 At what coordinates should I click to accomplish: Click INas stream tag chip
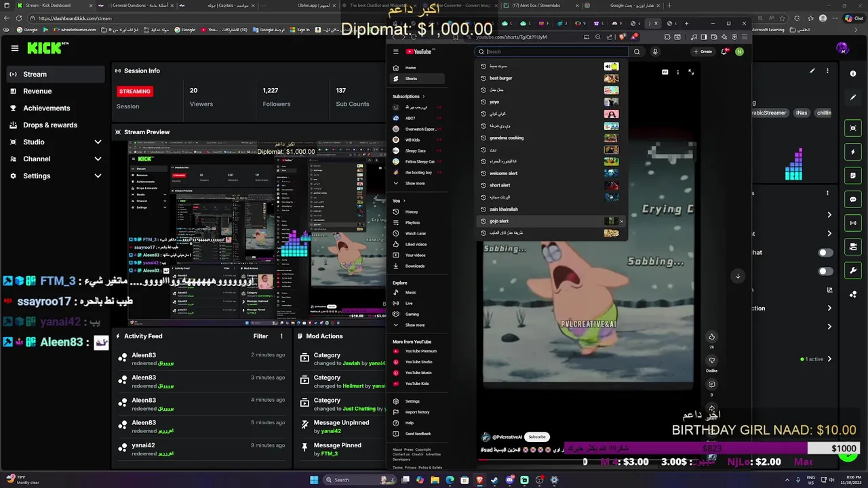pyautogui.click(x=802, y=113)
